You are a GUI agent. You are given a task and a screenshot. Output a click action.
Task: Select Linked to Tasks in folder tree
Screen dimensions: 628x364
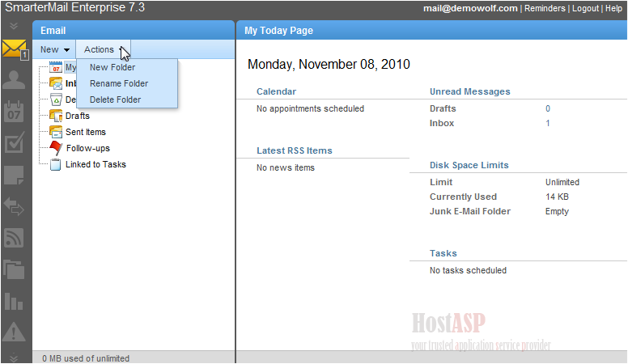click(95, 164)
